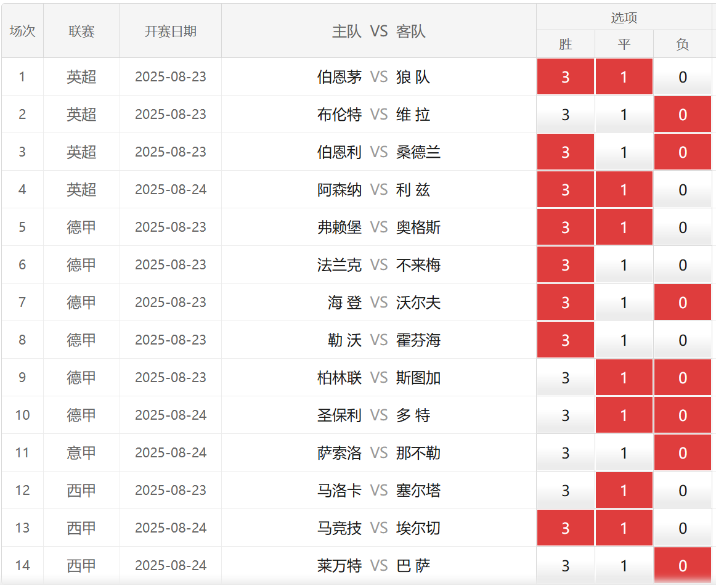Screen dimensions: 716x588
Task: Deselect draw option 1 for 圣保利 VS 多特
Action: click(624, 415)
